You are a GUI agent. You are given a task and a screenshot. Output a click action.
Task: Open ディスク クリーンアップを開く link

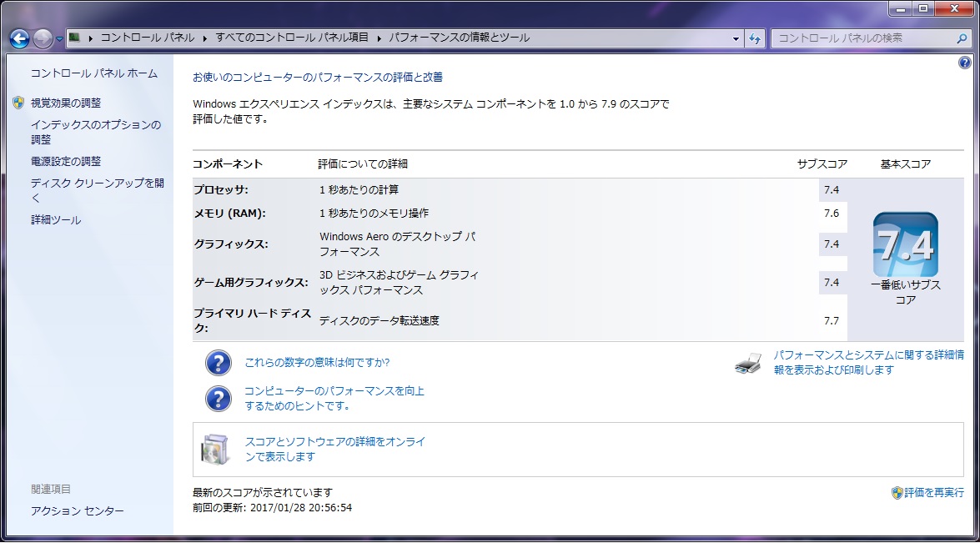pos(98,190)
